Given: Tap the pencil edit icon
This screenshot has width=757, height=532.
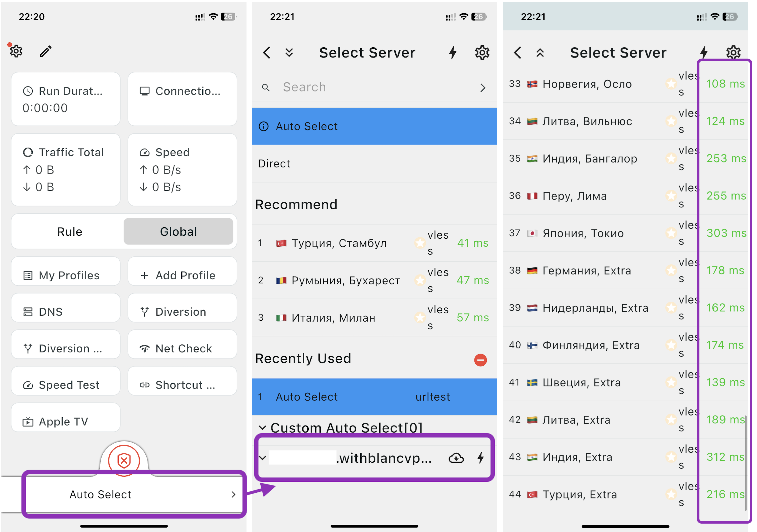Looking at the screenshot, I should [x=46, y=51].
